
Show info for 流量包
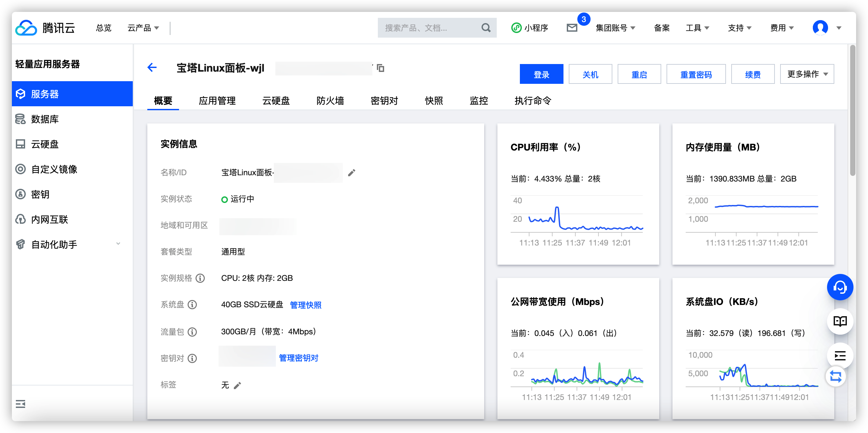tap(193, 332)
